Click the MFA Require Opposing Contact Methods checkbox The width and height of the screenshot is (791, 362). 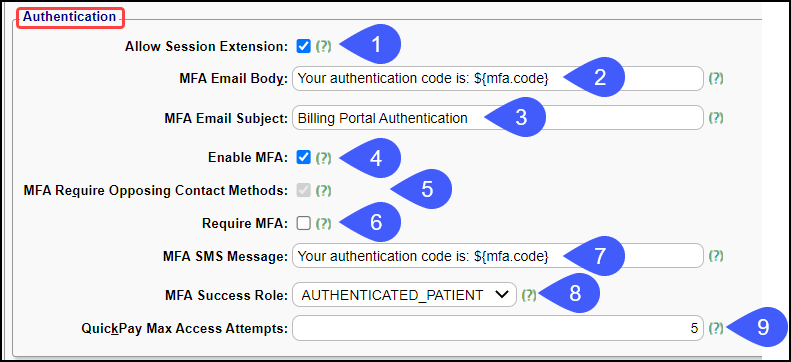click(x=304, y=191)
